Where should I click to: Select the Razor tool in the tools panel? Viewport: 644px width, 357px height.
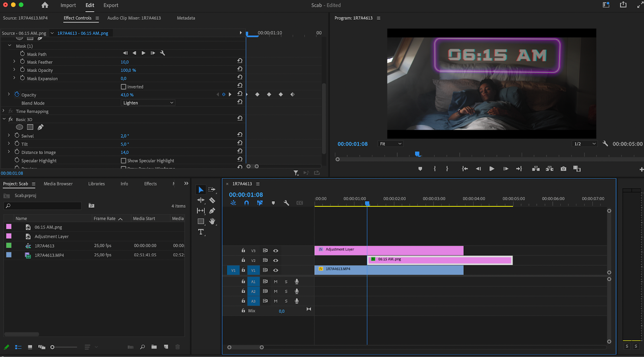point(212,200)
